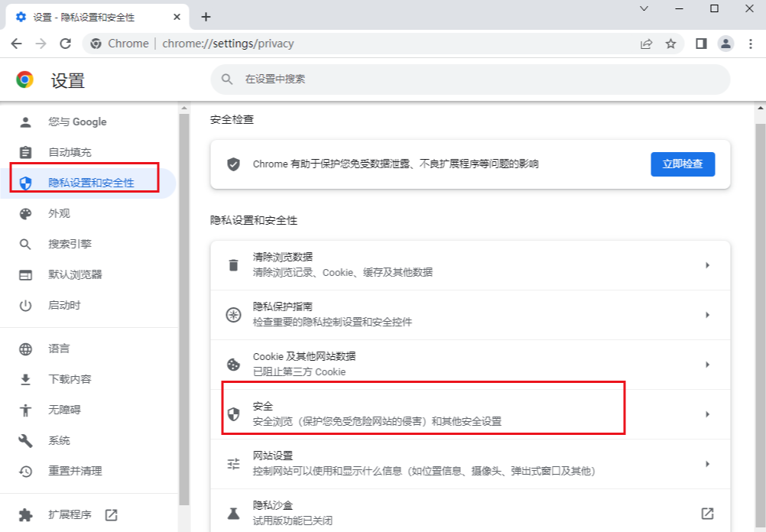Open Cookie 及其他网站数据 row

point(470,365)
